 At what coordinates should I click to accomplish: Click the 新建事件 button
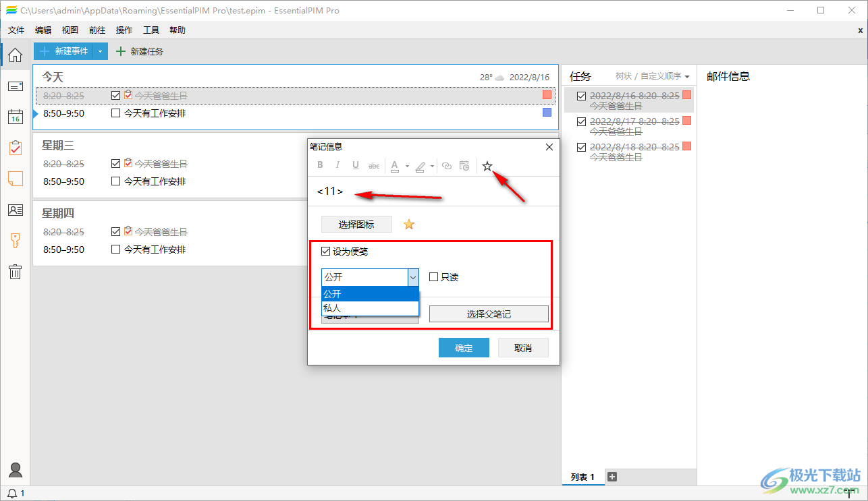tap(63, 51)
